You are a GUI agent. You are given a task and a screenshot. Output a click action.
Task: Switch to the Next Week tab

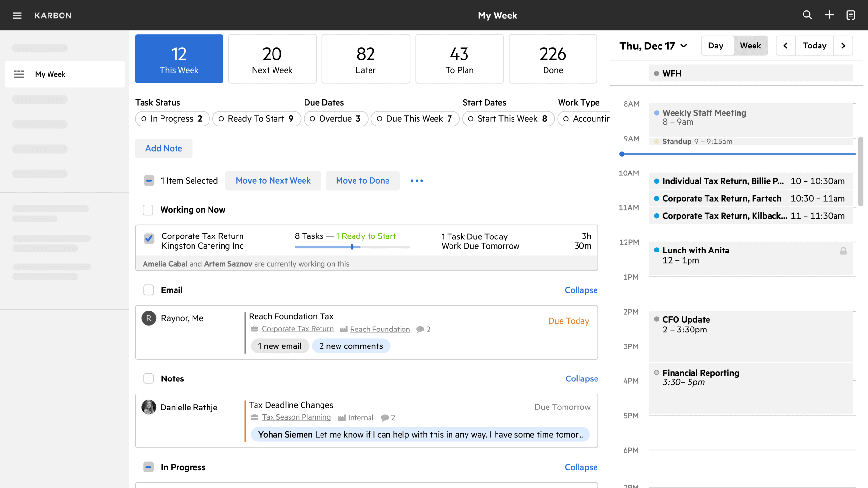coord(273,59)
